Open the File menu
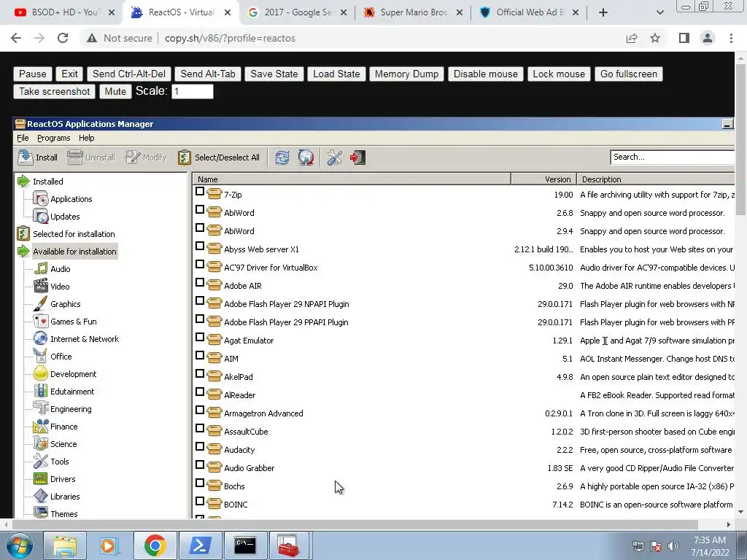This screenshot has height=560, width=747. [23, 138]
